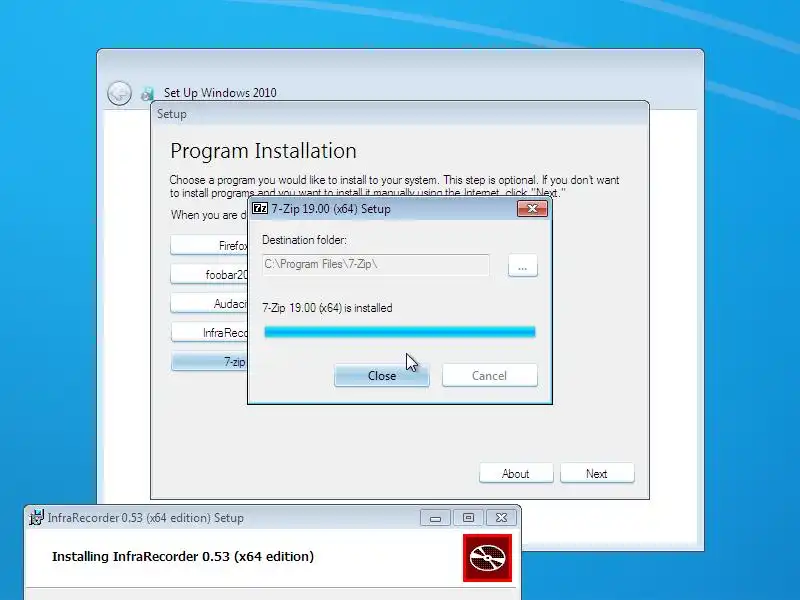The width and height of the screenshot is (800, 600).
Task: Click the 'Program Installation' heading
Action: click(263, 151)
